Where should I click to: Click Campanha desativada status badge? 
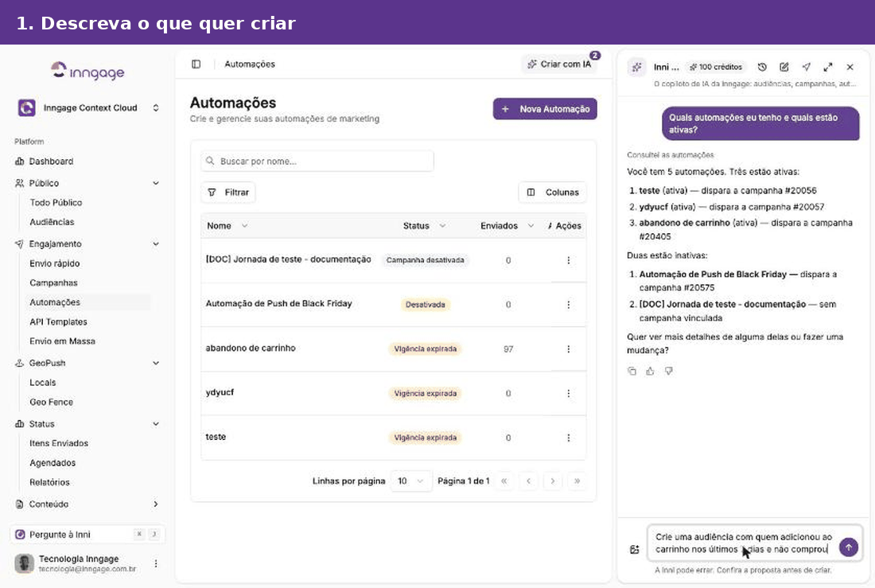coord(426,260)
